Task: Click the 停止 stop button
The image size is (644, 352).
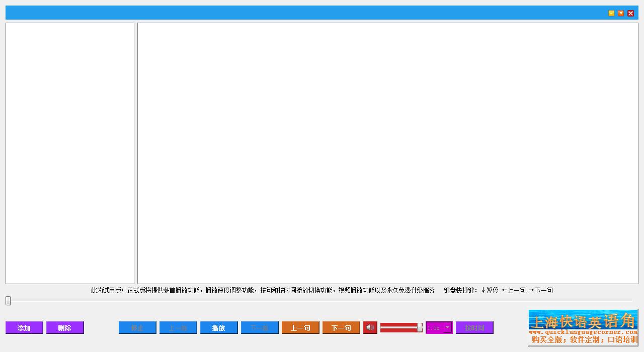Action: click(x=137, y=328)
